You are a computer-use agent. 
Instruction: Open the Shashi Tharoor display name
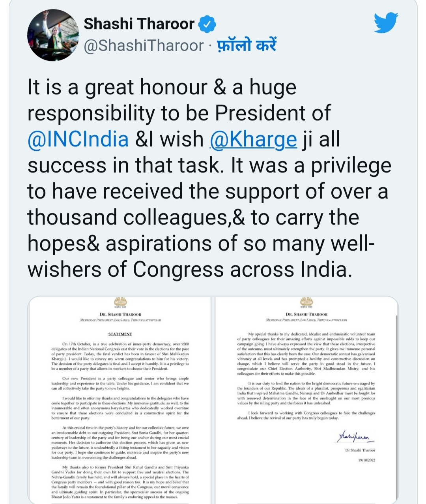point(139,24)
